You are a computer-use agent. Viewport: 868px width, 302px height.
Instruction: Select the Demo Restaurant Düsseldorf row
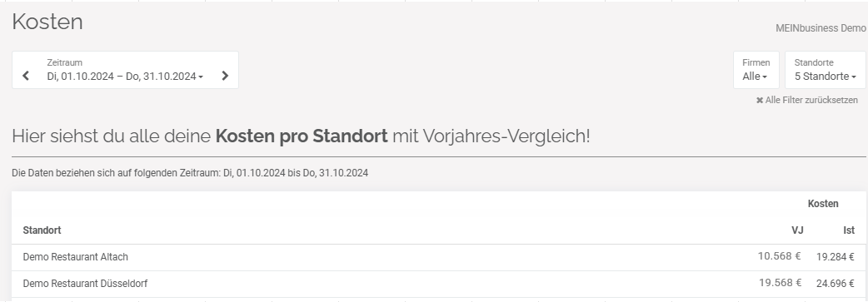click(x=438, y=284)
